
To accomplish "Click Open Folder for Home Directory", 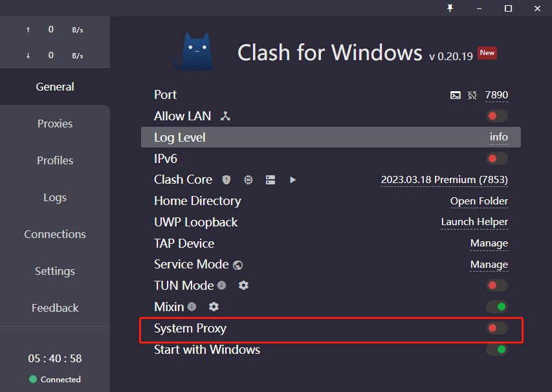I will coord(479,201).
